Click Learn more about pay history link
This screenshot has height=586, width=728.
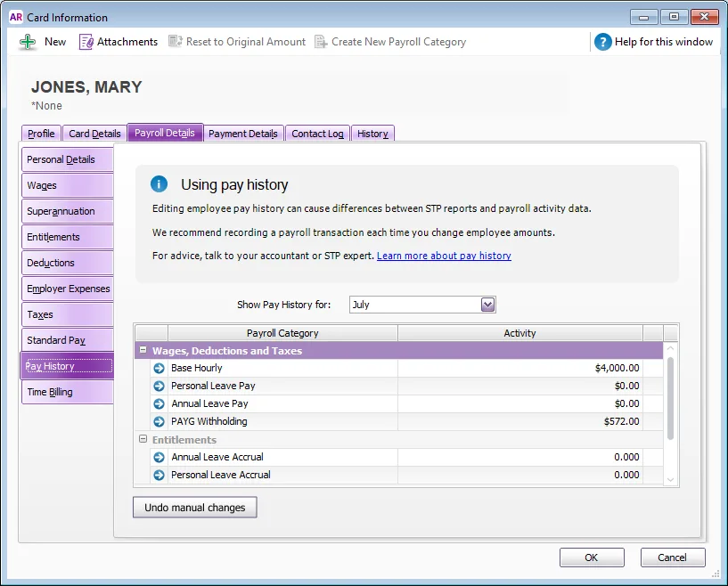(444, 256)
